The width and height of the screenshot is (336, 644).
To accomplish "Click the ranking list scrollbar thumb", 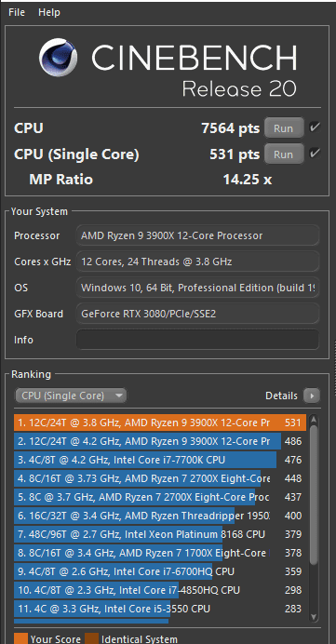I will (314, 495).
